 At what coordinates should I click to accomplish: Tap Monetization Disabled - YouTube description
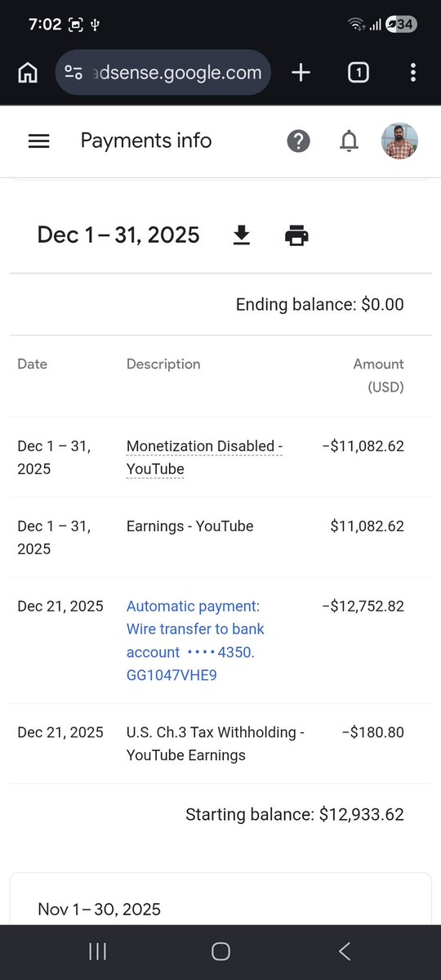(204, 458)
